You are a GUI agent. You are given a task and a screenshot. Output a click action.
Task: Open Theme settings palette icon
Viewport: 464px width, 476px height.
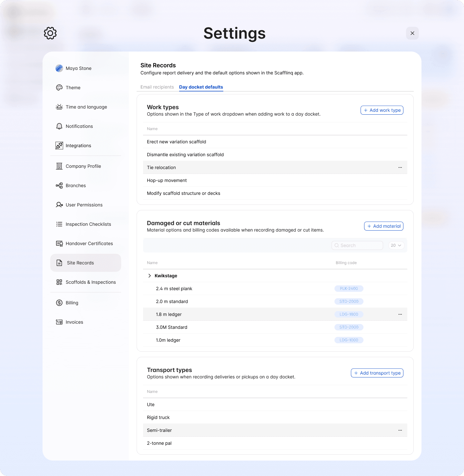[59, 88]
